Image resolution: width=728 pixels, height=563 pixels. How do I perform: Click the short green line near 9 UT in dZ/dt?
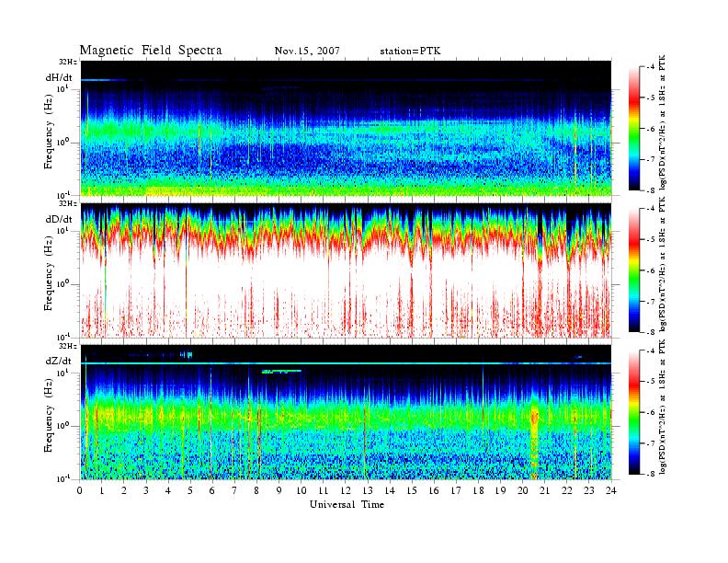point(282,371)
